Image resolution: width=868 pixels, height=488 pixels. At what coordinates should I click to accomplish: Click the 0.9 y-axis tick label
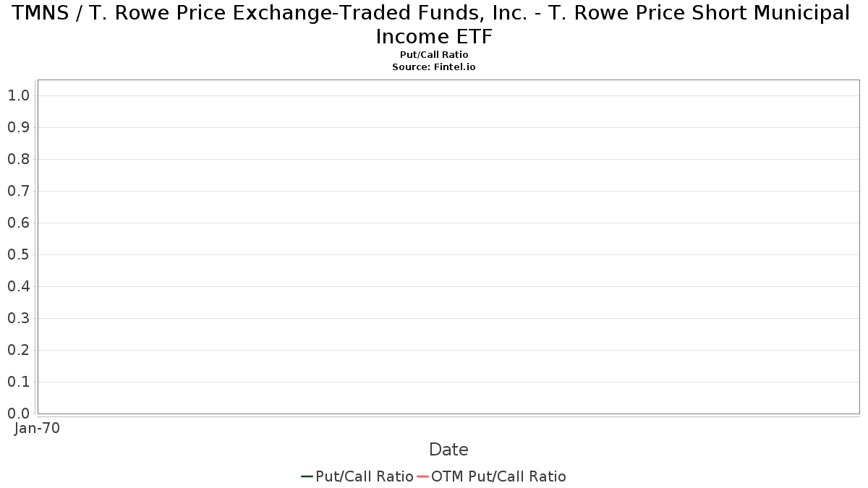coord(18,127)
